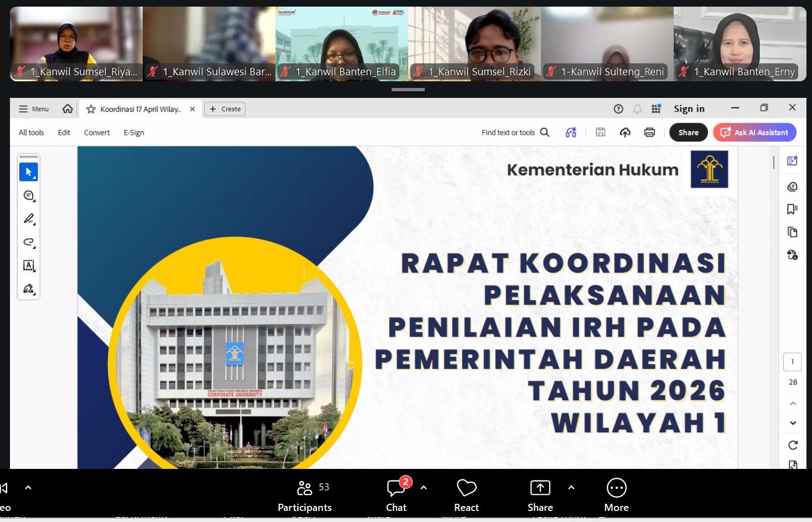Click the Acrobat home icon

67,109
